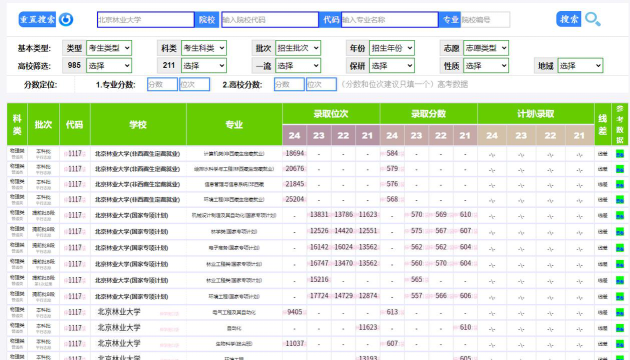This screenshot has width=630, height=360.
Task: Focus the 院校编号 input field
Action: click(x=485, y=20)
